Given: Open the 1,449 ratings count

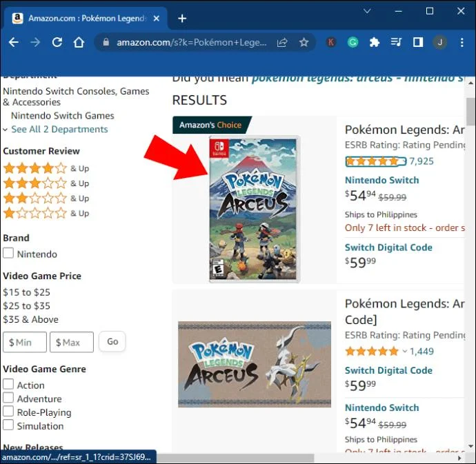Looking at the screenshot, I should [x=422, y=352].
